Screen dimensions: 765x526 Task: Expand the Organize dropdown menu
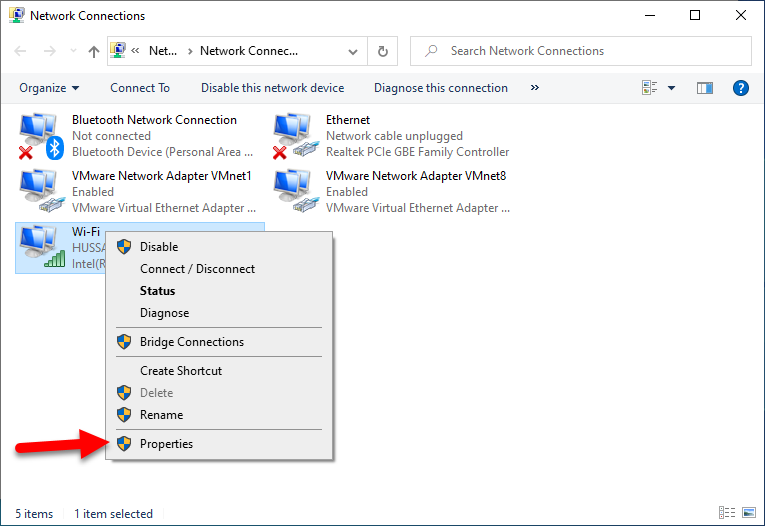[x=49, y=88]
